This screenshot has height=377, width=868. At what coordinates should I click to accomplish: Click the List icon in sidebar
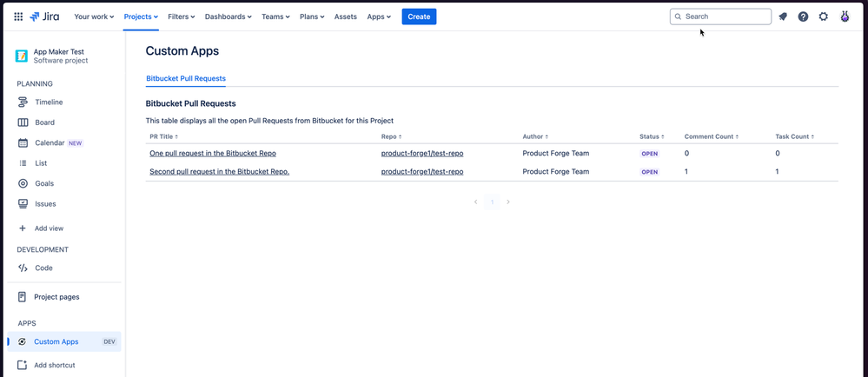(x=23, y=163)
